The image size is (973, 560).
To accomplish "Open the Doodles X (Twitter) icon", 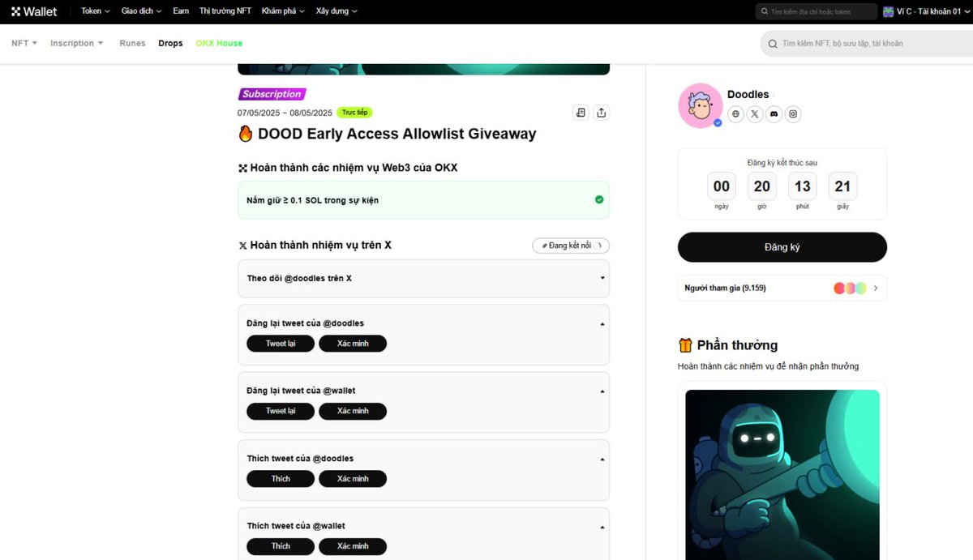I will pos(755,114).
